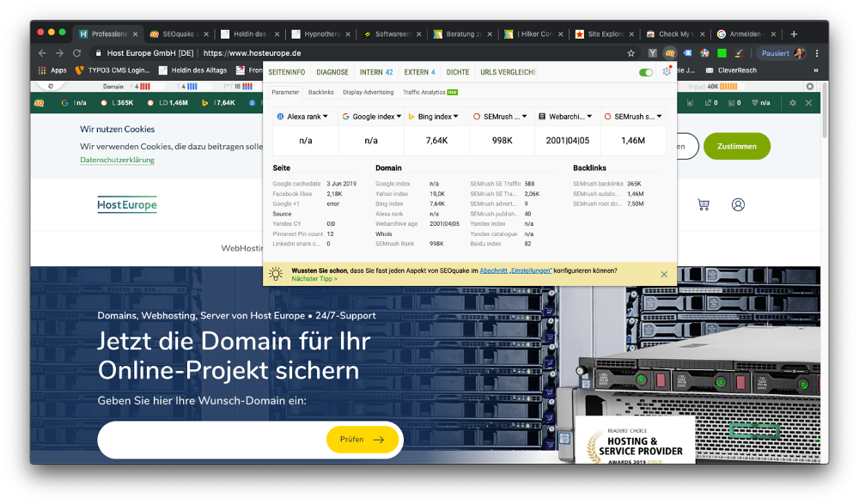Open the Heldin des Alltags bookmark
Viewport: 859px width, 504px height.
(x=192, y=70)
